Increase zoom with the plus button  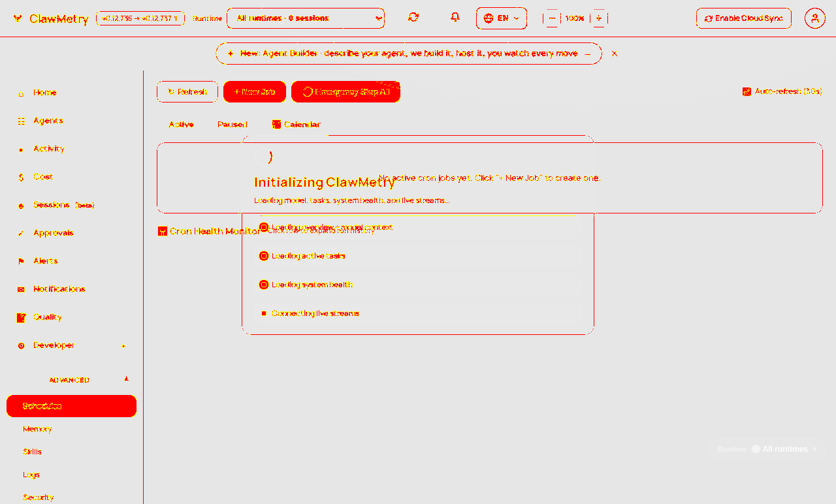[x=599, y=18]
